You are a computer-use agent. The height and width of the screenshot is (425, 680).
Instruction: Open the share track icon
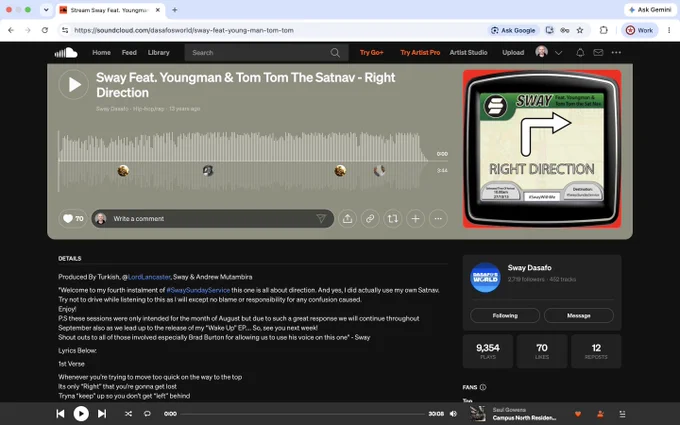coord(347,219)
